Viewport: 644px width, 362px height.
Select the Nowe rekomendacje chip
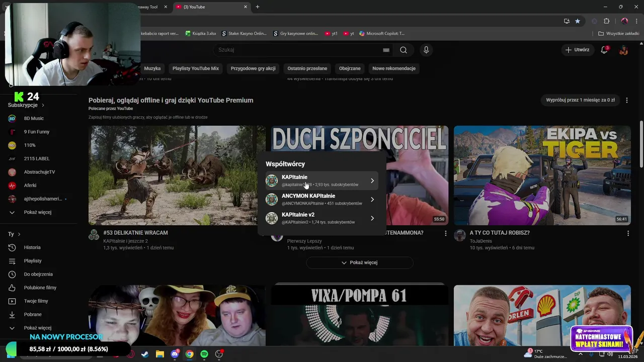click(x=394, y=68)
